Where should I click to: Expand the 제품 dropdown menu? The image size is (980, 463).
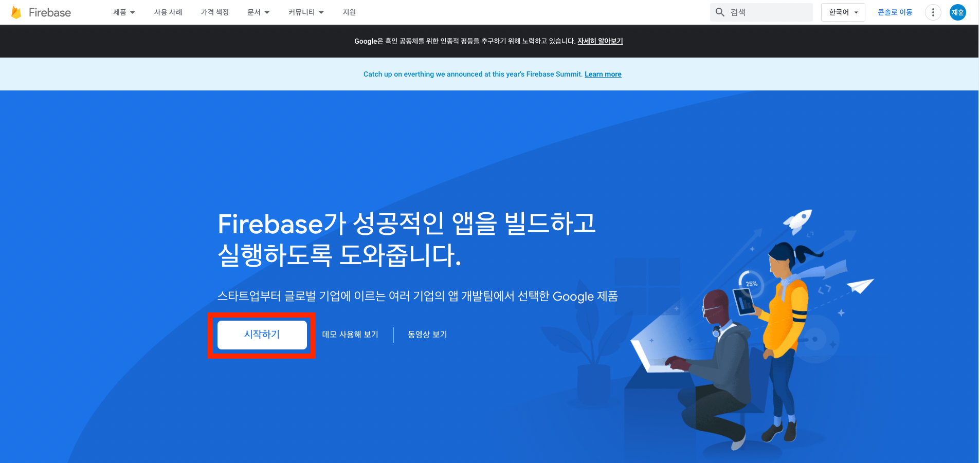point(124,12)
